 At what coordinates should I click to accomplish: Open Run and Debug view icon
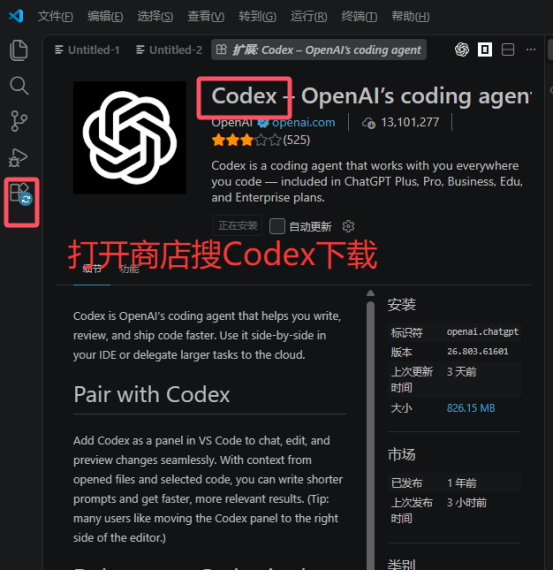coord(18,158)
